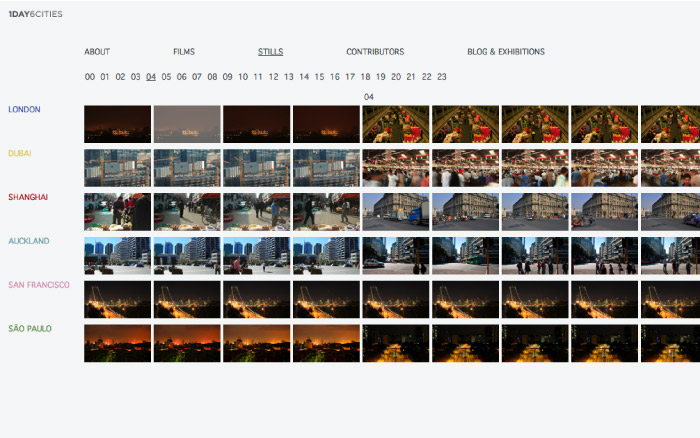Open the ABOUT menu item
Viewport: 700px width, 438px height.
97,52
